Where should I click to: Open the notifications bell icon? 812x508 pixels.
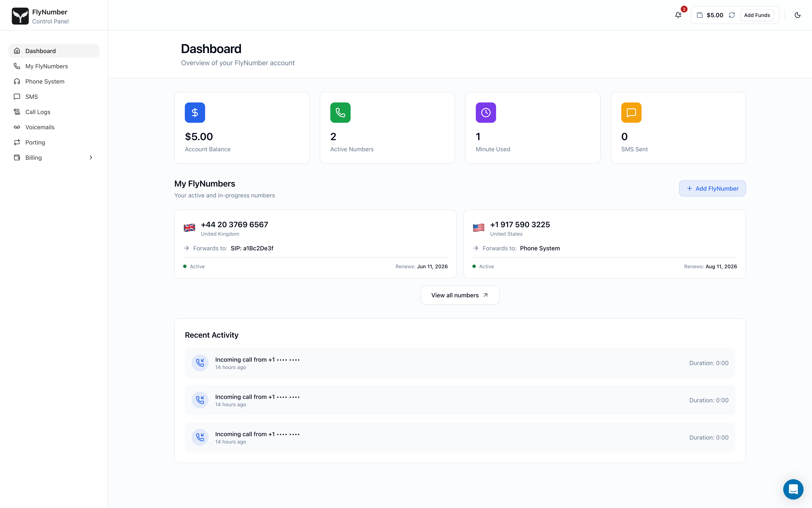678,15
